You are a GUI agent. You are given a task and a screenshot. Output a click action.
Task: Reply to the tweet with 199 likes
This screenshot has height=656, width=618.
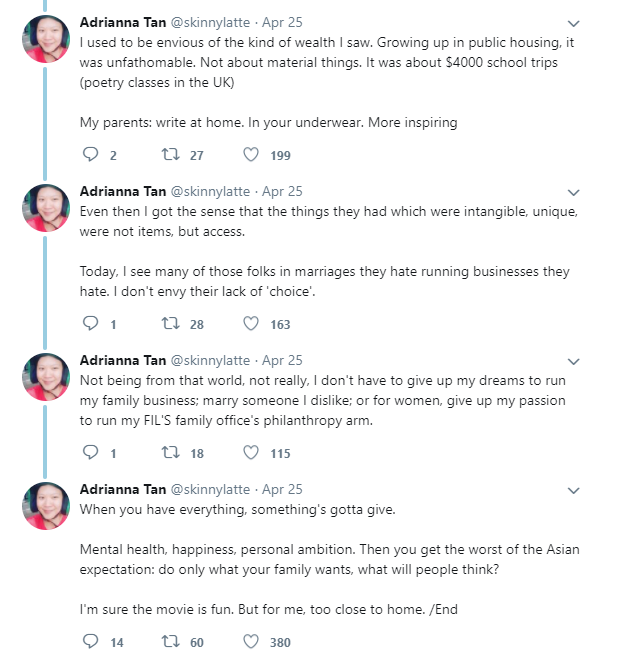(91, 155)
